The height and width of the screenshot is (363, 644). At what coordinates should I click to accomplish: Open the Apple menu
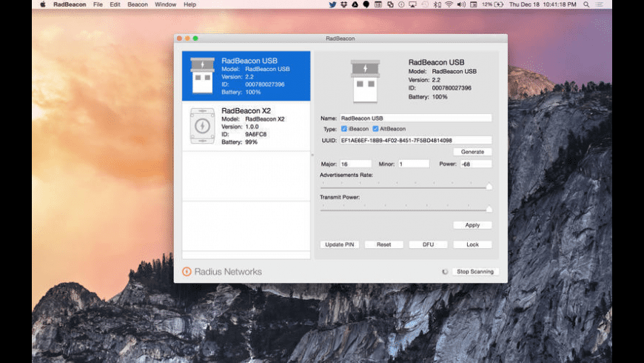[43, 4]
